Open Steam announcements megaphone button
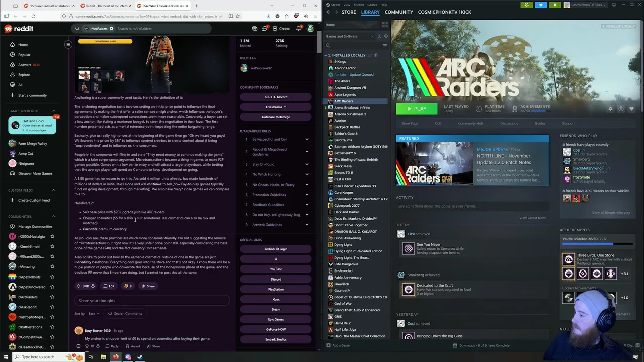 pos(541,5)
